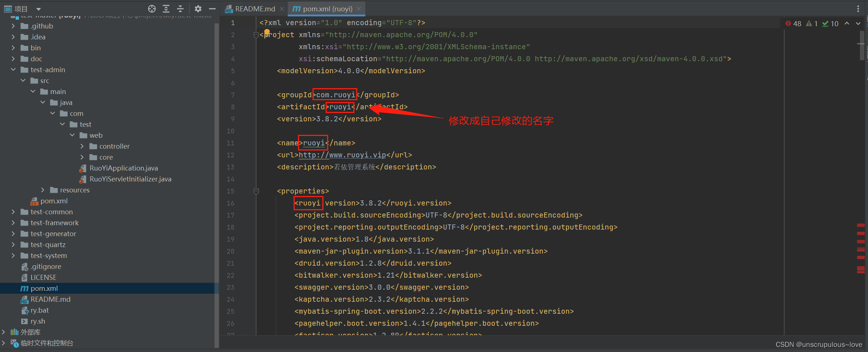Click line number 9 in gutter
This screenshot has height=352, width=868.
pyautogui.click(x=232, y=119)
